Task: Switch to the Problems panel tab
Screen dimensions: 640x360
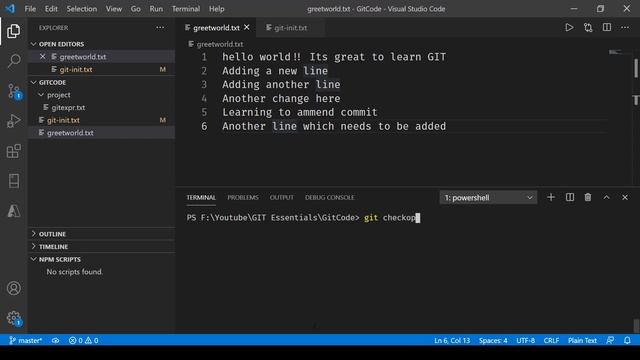Action: coord(243,198)
